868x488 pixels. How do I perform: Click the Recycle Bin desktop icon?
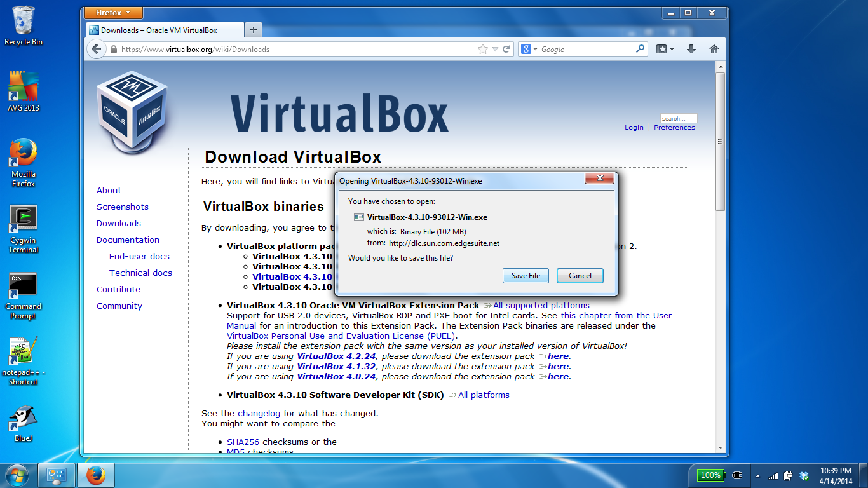(x=24, y=26)
